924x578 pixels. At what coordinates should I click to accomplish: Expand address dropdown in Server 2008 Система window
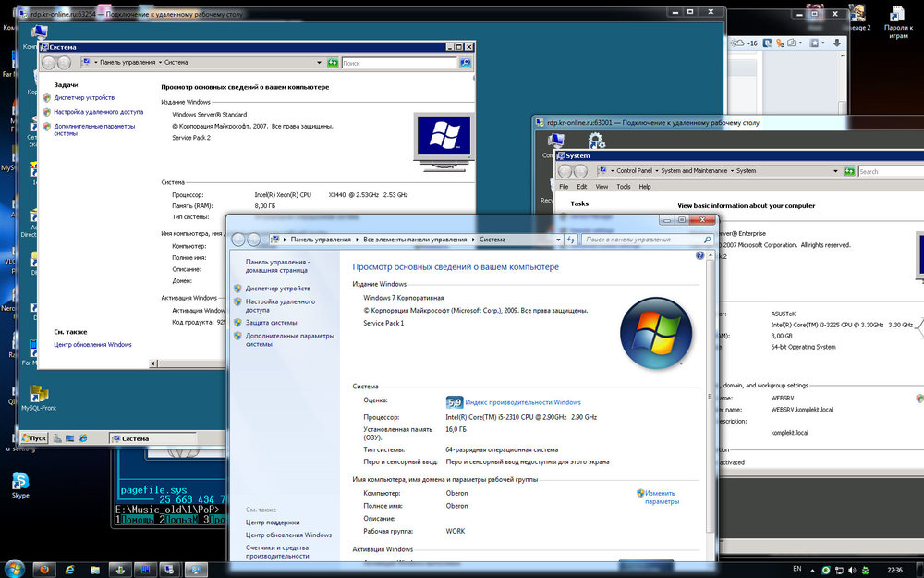click(320, 63)
